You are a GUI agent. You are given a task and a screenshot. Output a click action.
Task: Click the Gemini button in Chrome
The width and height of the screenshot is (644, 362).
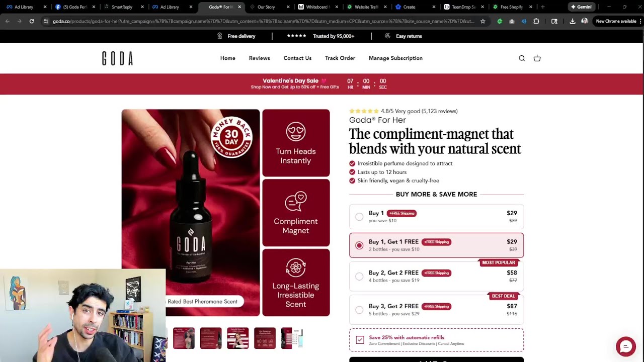(x=581, y=7)
